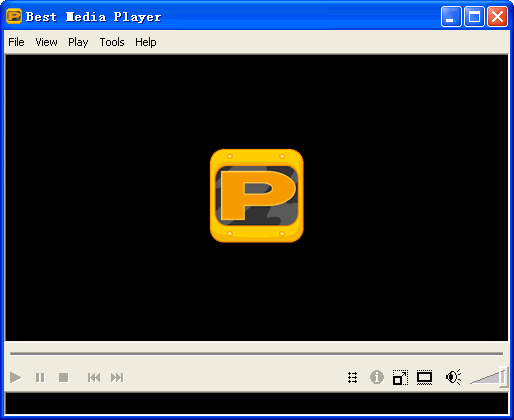514x420 pixels.
Task: Open the Play menu
Action: coord(78,42)
